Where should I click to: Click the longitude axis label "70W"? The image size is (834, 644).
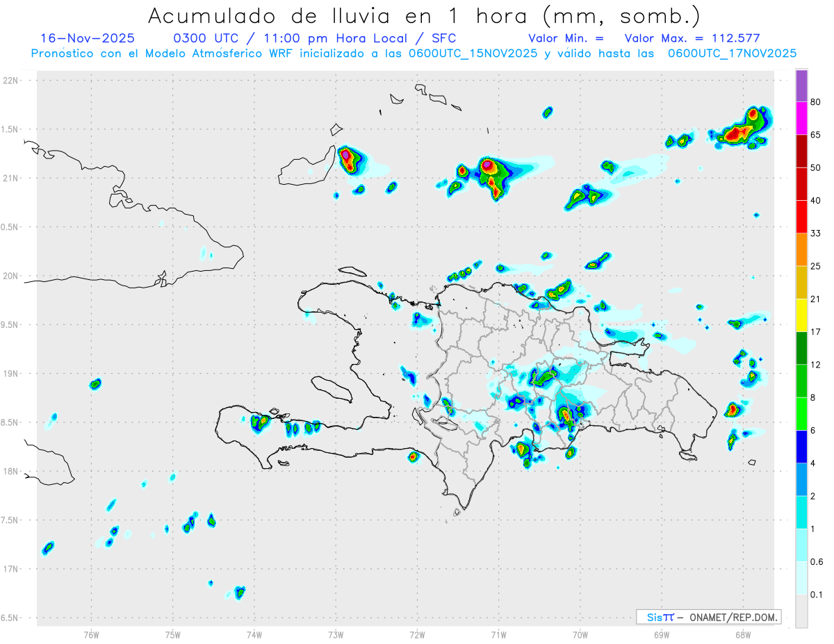click(x=580, y=635)
